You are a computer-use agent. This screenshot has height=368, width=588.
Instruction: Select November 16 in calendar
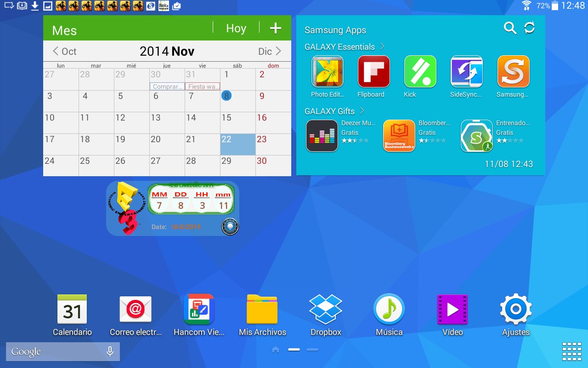pyautogui.click(x=273, y=123)
